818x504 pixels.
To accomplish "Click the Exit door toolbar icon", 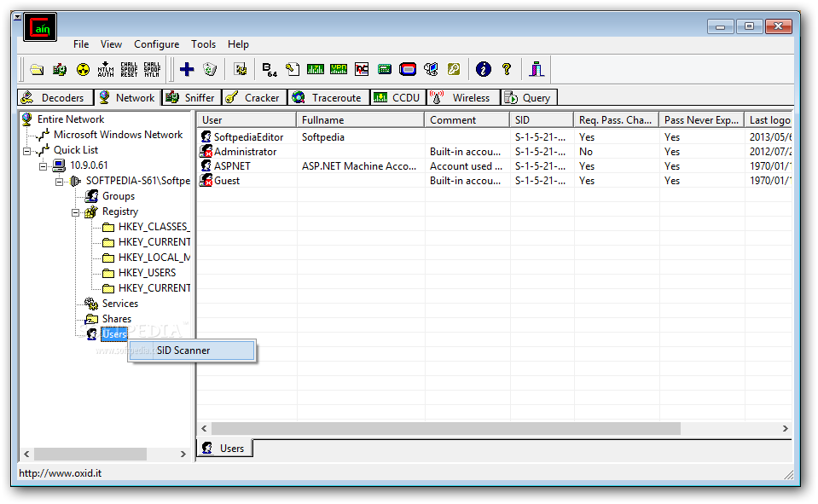I will (537, 69).
